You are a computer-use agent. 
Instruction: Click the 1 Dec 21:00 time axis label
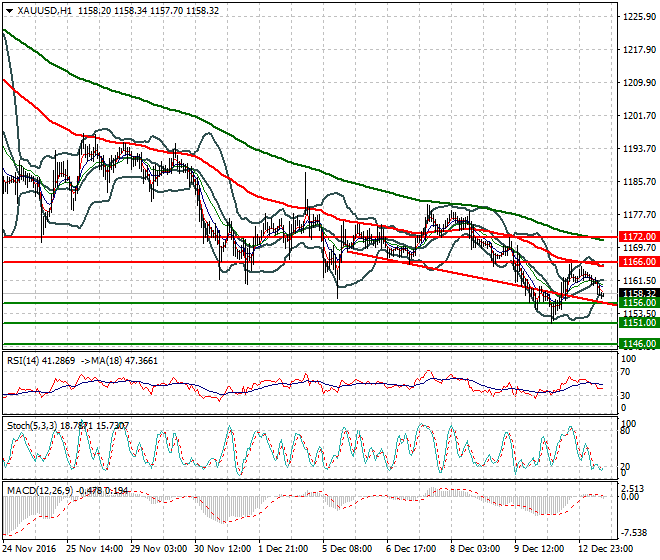point(284,549)
